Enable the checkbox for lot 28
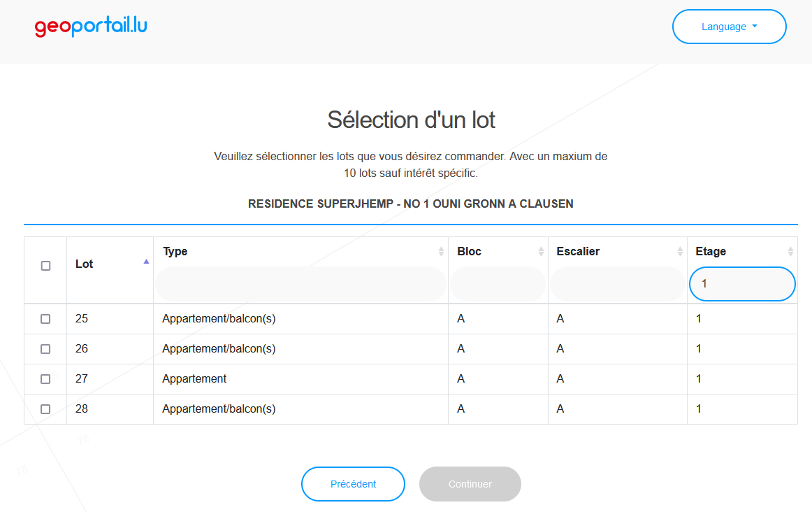Image resolution: width=812 pixels, height=512 pixels. pyautogui.click(x=45, y=409)
